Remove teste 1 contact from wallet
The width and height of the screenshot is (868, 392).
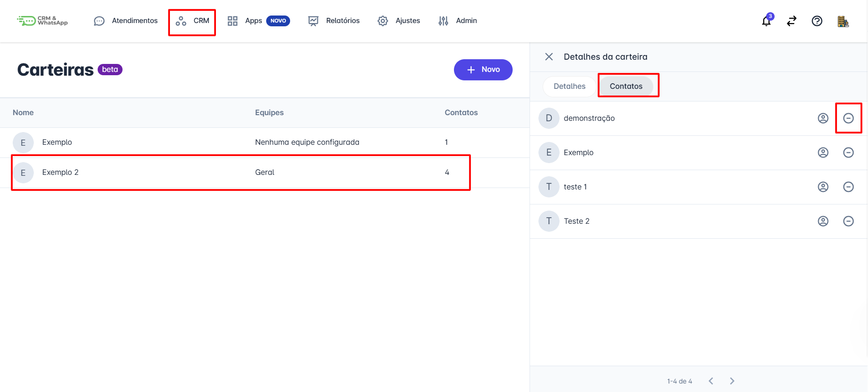[848, 187]
